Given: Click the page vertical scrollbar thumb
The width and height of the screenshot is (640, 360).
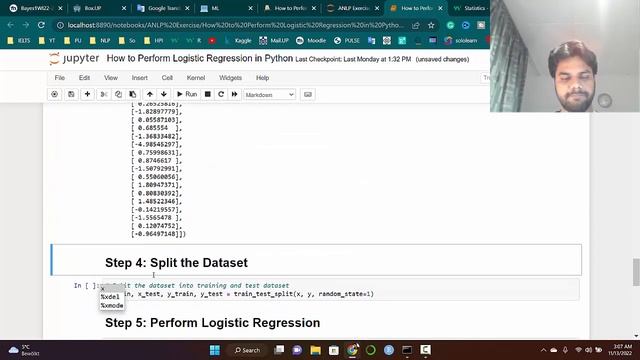Looking at the screenshot, I should [636, 272].
